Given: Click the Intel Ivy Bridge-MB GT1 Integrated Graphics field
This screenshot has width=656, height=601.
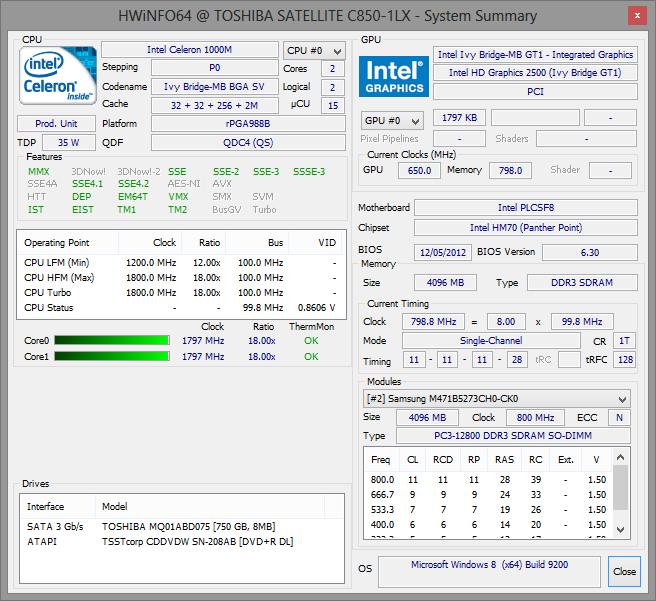Looking at the screenshot, I should click(535, 55).
